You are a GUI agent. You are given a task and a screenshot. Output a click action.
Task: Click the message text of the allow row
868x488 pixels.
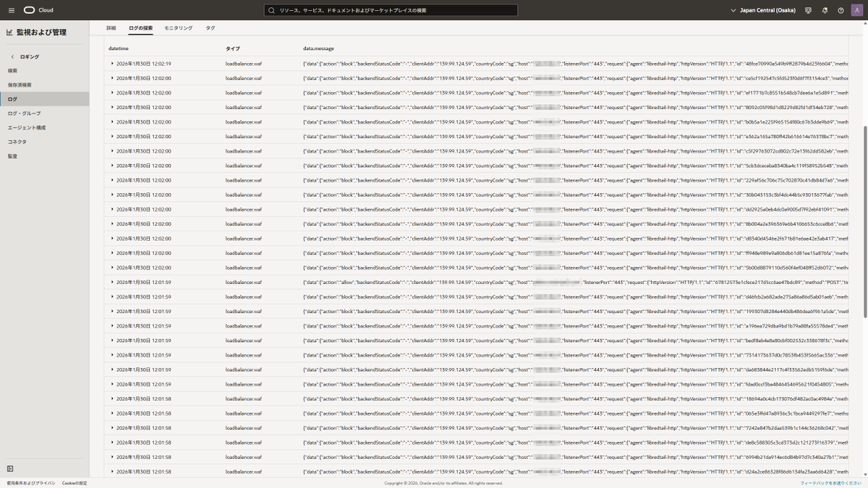(576, 282)
